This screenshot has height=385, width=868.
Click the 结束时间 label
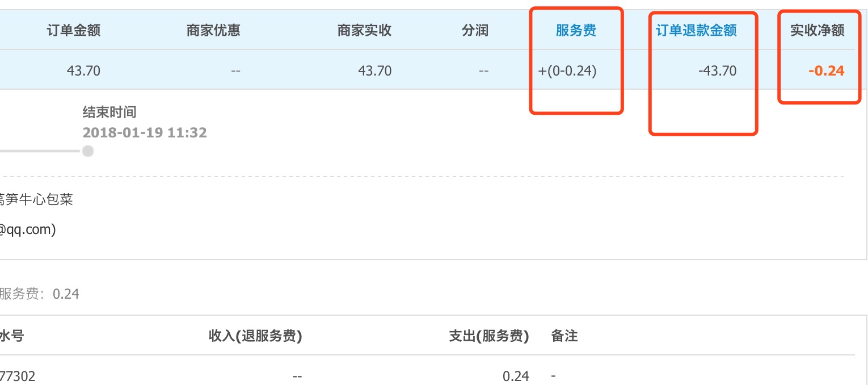pos(109,112)
